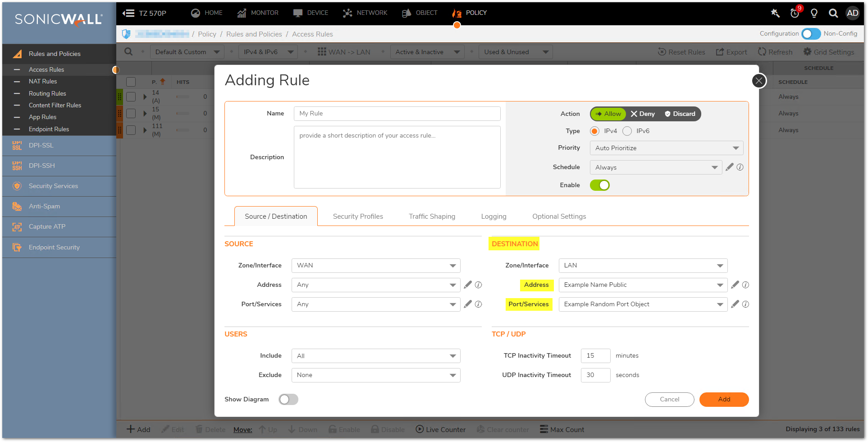This screenshot has width=868, height=442.
Task: Select the IPv6 radio button
Action: (627, 131)
